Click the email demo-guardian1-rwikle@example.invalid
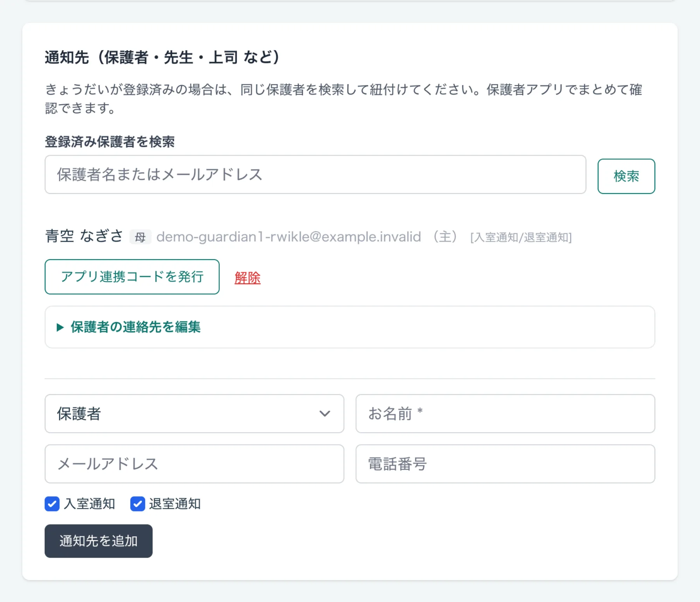 [289, 237]
